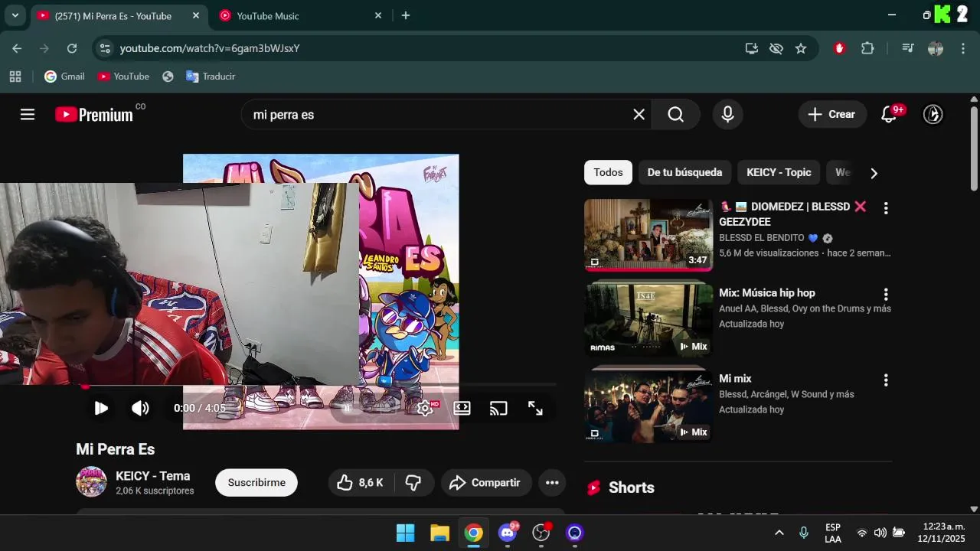Open the Mix: Música hip hop thumbnail
This screenshot has height=551, width=980.
point(648,321)
